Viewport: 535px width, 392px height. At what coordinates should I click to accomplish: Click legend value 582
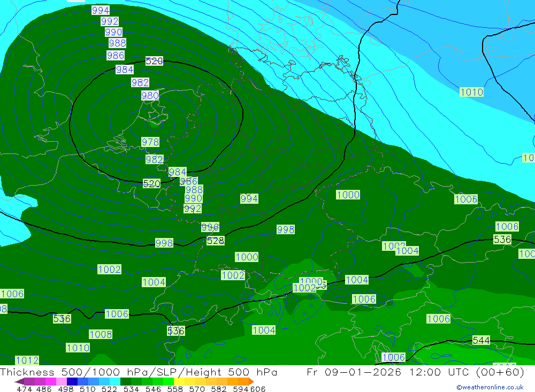219,389
